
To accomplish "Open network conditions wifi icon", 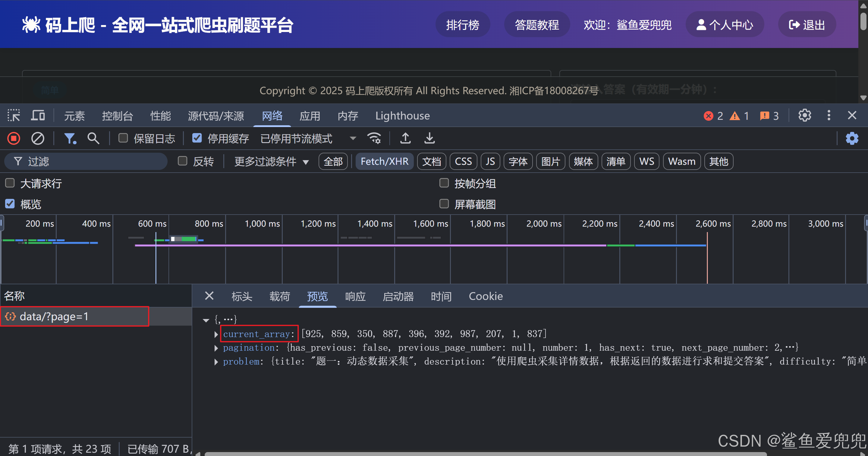I will [374, 138].
